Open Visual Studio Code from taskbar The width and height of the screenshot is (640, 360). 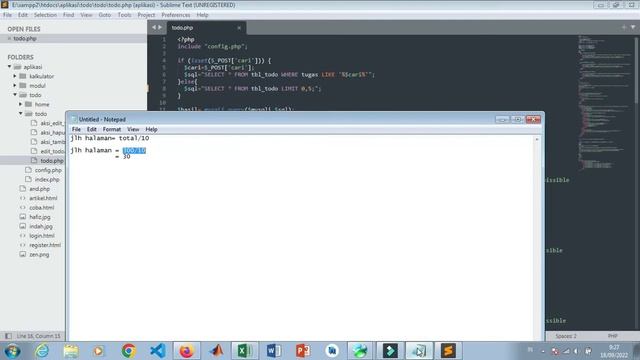158,351
